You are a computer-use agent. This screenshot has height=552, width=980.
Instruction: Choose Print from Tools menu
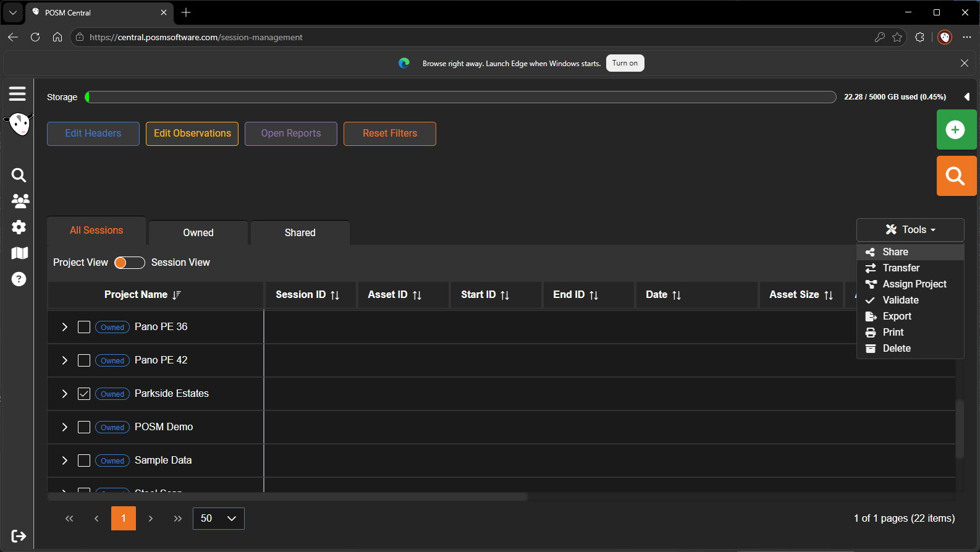[x=910, y=333]
